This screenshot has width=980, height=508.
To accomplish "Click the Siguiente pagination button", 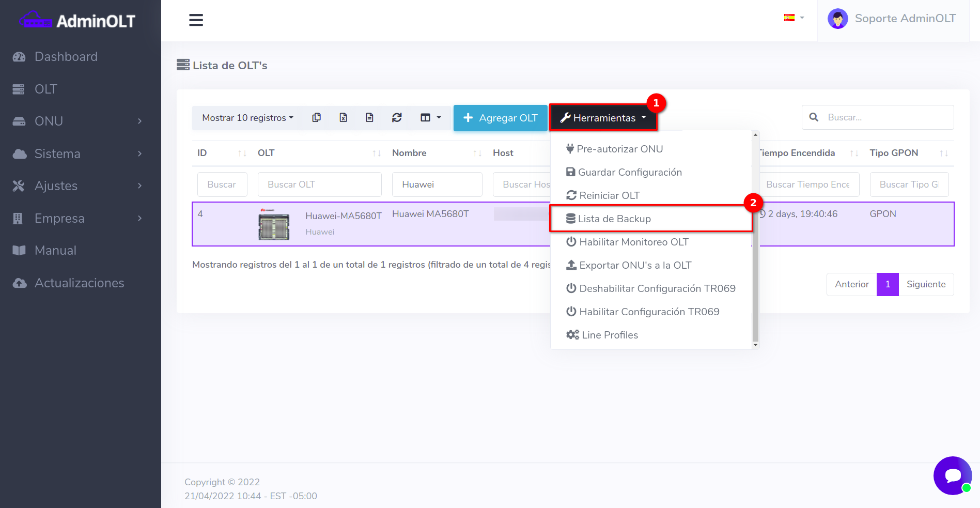I will pos(926,284).
